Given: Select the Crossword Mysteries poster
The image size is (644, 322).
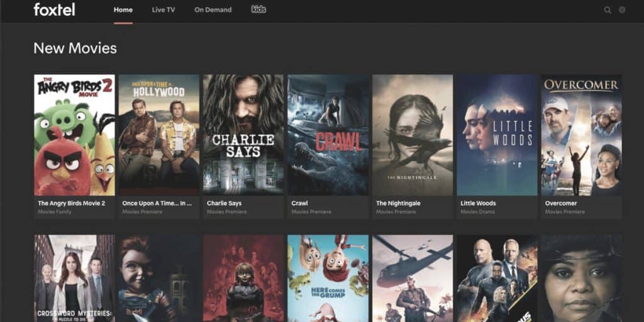Looking at the screenshot, I should click(74, 279).
